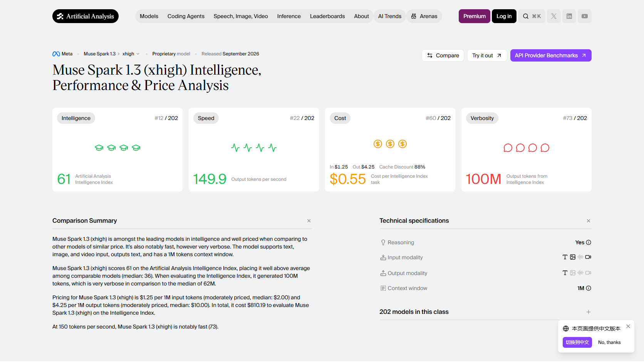This screenshot has height=362, width=644.
Task: Click the Compare button
Action: pos(443,55)
